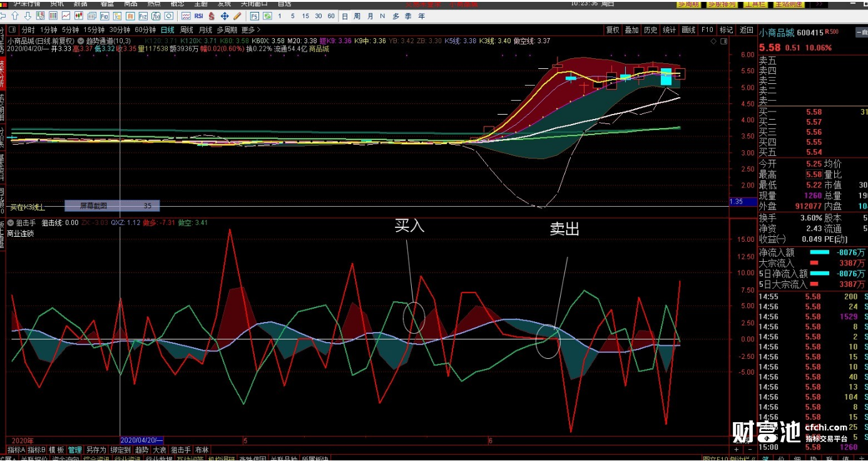The width and height of the screenshot is (868, 461).
Task: Click the 标记 button
Action: point(726,29)
